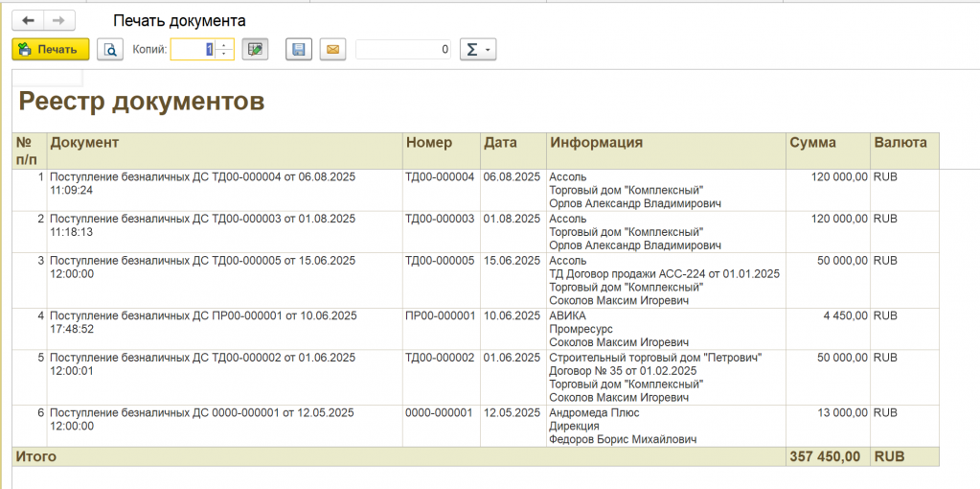The image size is (980, 489).
Task: Select the Сумма column header
Action: point(828,151)
